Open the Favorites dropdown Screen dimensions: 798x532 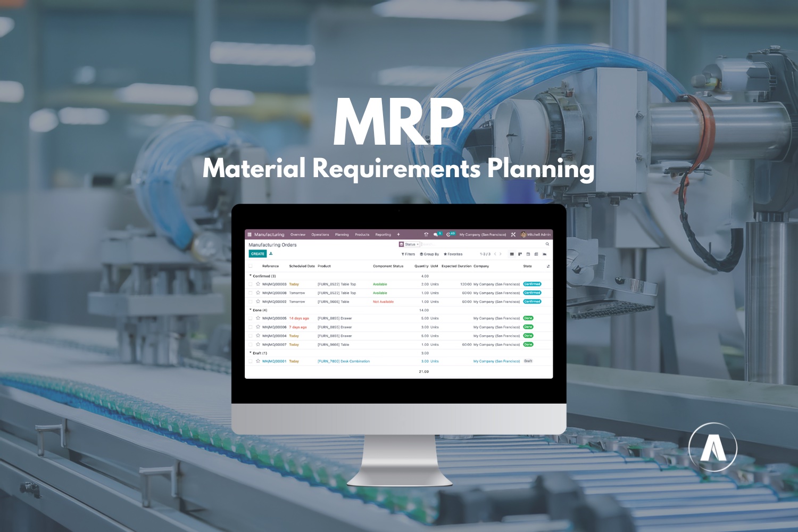(453, 254)
